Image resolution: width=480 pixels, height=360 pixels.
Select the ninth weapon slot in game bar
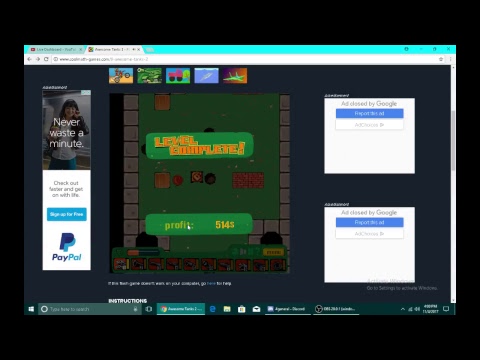(x=260, y=264)
